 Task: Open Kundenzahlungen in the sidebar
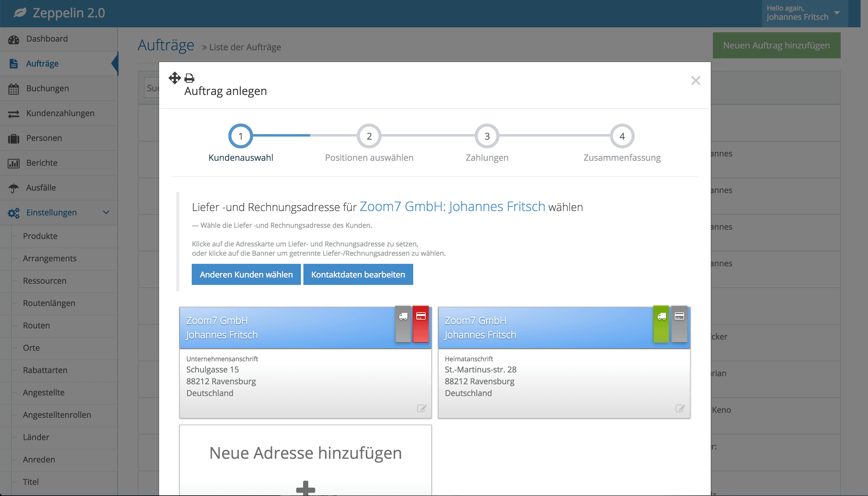point(59,113)
